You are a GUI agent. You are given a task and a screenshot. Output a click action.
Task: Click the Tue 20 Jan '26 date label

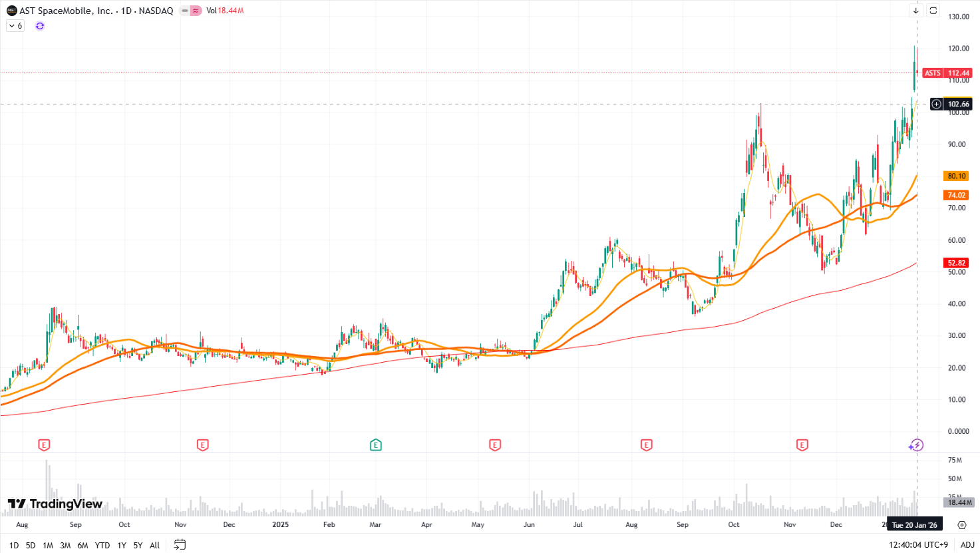(915, 525)
